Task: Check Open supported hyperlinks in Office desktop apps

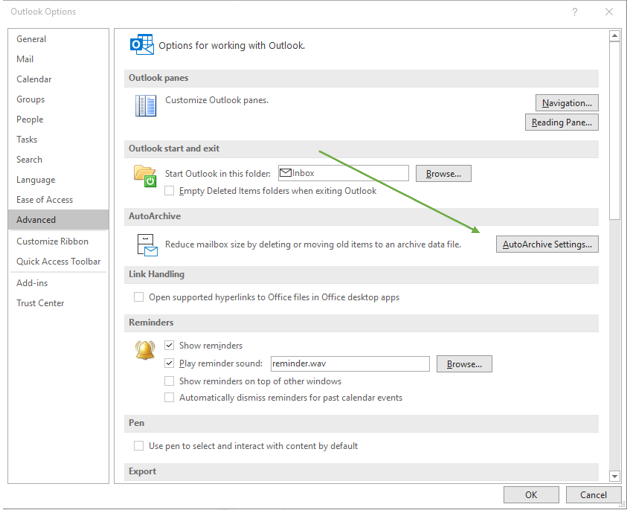Action: pyautogui.click(x=139, y=297)
